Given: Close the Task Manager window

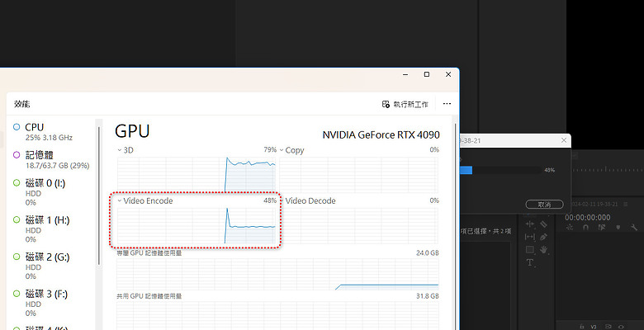Looking at the screenshot, I should (448, 74).
